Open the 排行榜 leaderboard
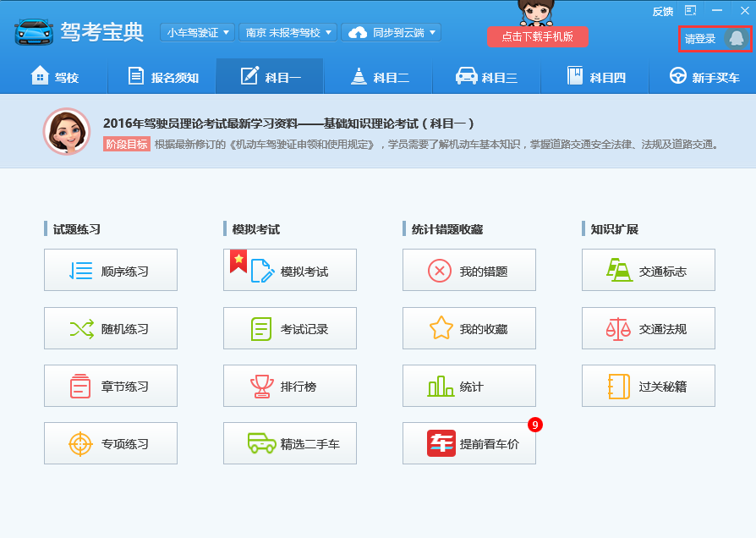 click(290, 386)
